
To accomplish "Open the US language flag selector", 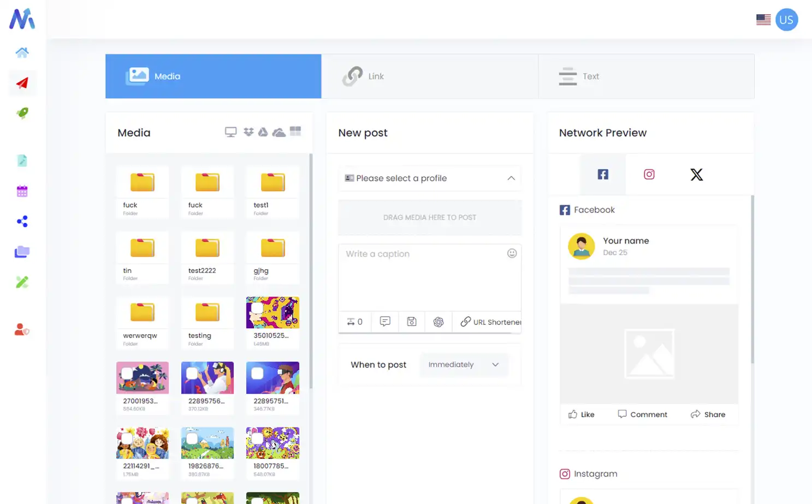I will [x=763, y=19].
